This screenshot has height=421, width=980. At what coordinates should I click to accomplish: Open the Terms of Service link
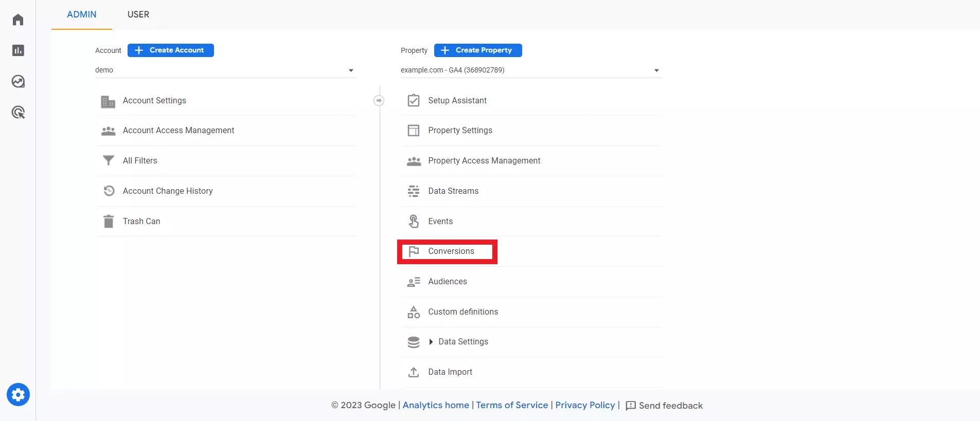click(x=512, y=405)
